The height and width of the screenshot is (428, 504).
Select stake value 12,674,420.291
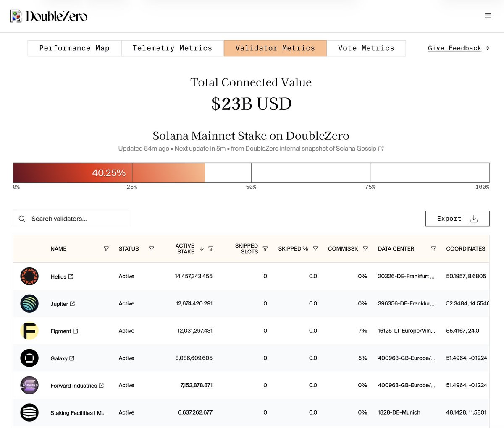tap(194, 303)
